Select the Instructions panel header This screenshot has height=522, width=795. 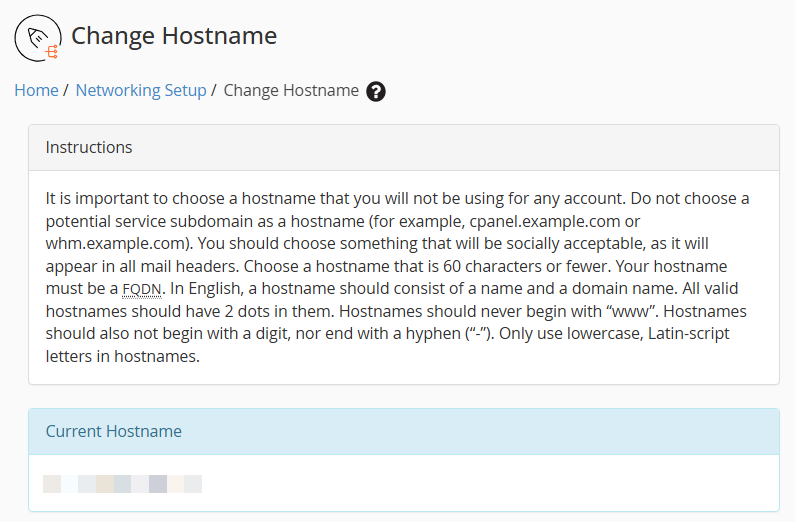404,147
